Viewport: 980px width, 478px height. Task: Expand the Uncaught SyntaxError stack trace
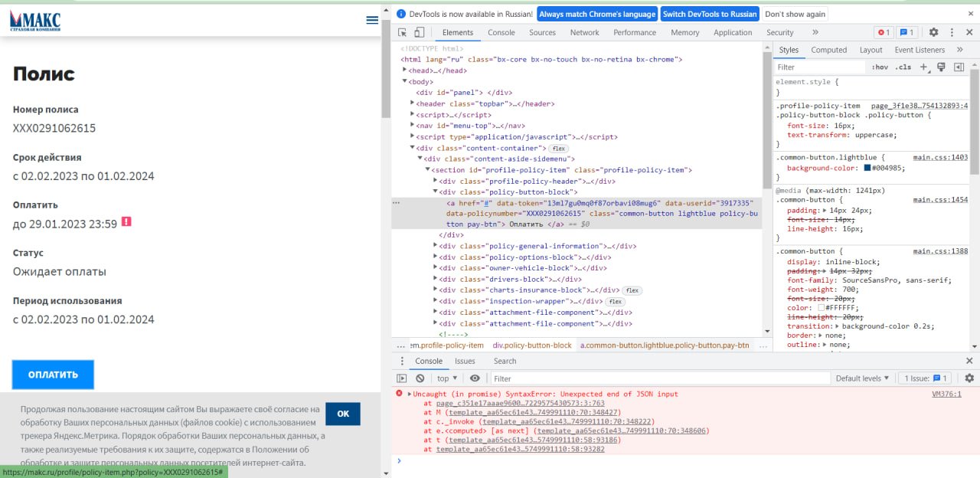click(x=409, y=394)
